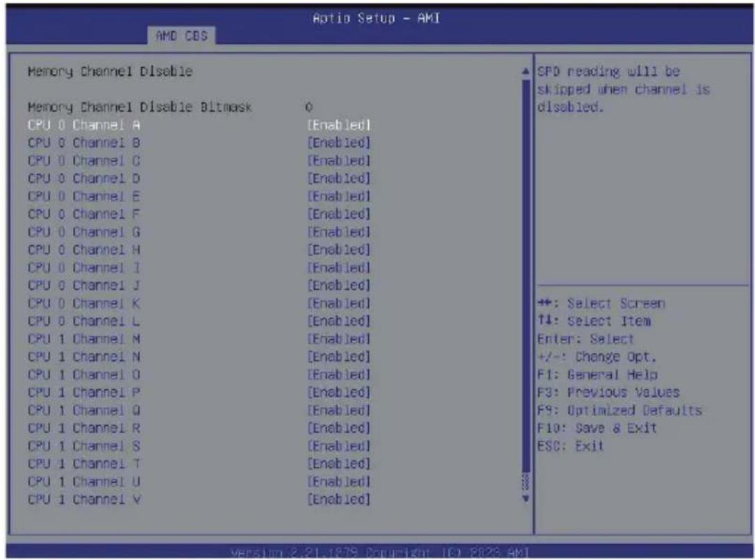The image size is (755, 560).
Task: Change CPU 1 Channel O Enabled value
Action: click(x=339, y=374)
